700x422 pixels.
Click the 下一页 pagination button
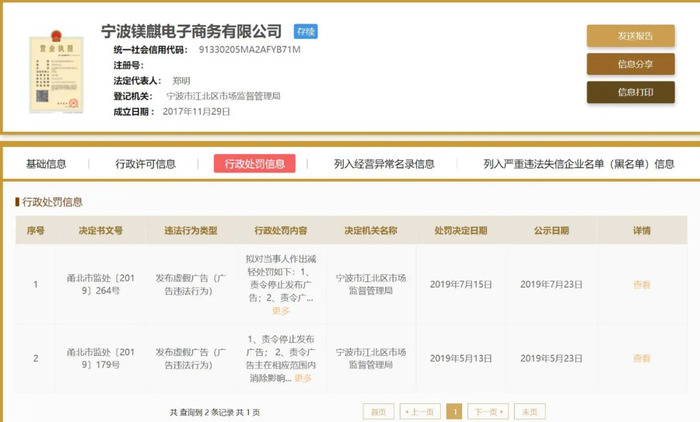(x=488, y=412)
